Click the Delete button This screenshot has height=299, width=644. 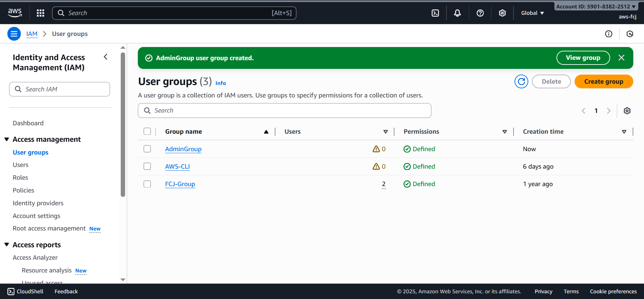(551, 81)
